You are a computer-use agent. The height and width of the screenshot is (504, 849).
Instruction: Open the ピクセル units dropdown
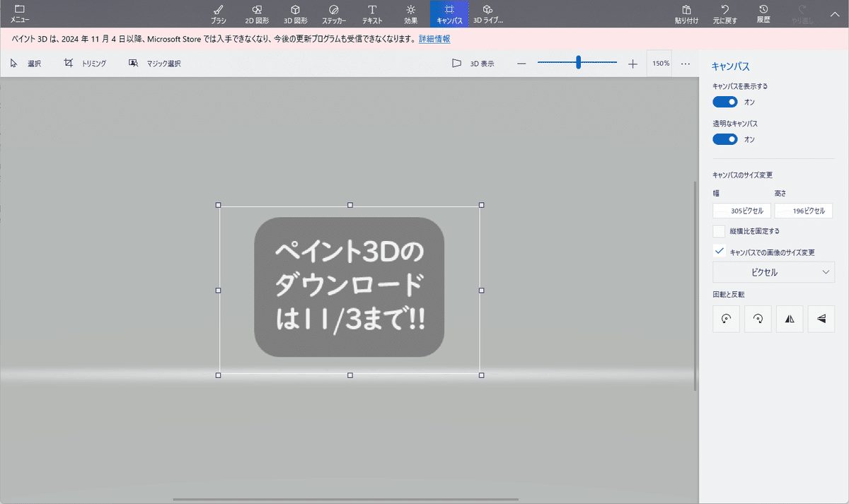774,272
